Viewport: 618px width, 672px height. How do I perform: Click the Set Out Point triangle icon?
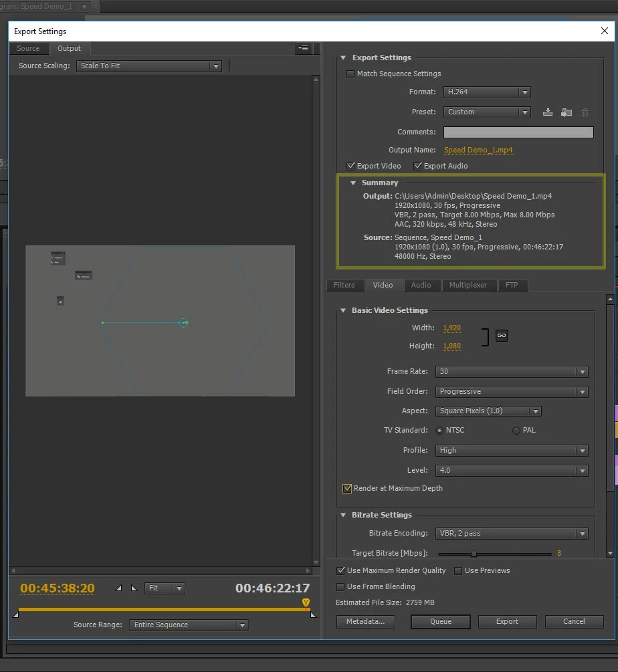tap(134, 588)
